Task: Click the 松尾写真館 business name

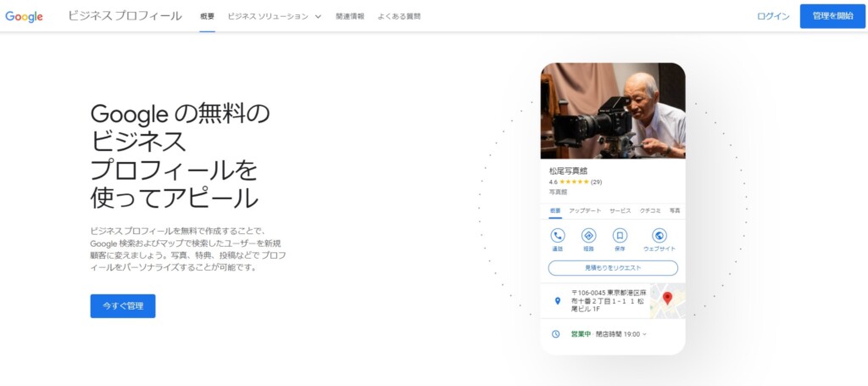Action: (x=568, y=171)
